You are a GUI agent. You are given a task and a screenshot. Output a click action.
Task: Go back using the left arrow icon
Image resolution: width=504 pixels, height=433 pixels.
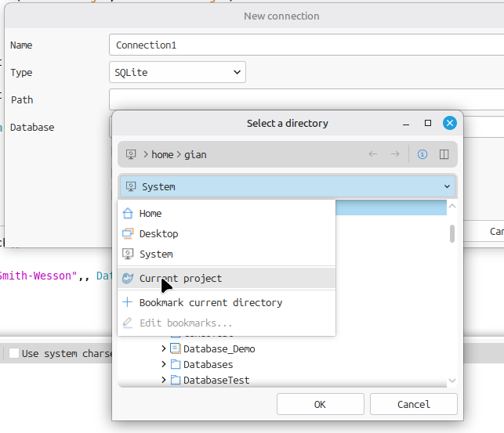(x=373, y=154)
